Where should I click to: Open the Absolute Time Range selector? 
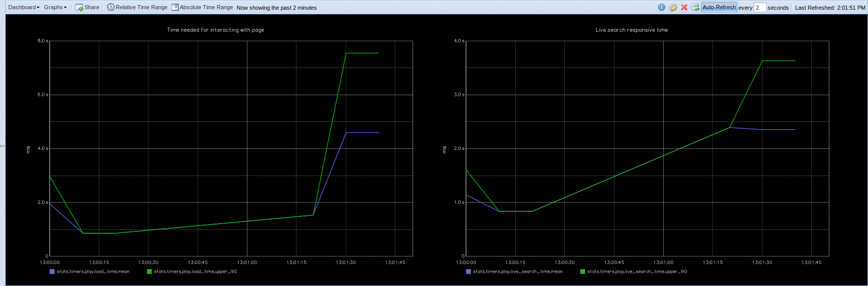point(202,7)
